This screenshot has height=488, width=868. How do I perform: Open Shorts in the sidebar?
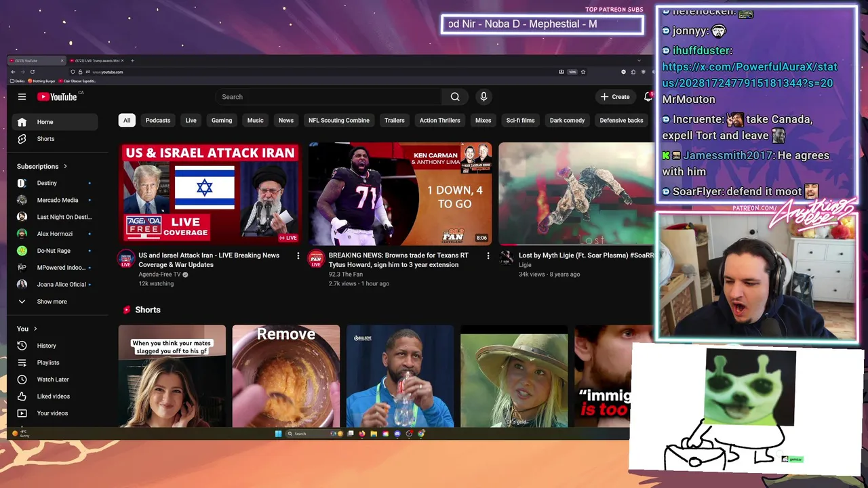(55, 139)
